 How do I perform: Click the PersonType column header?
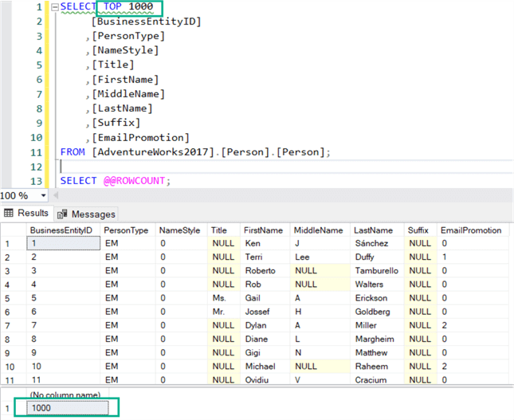pos(128,230)
